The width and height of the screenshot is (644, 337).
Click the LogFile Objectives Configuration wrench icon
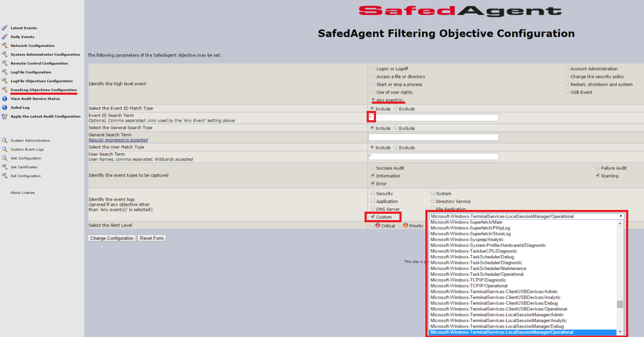pos(4,81)
